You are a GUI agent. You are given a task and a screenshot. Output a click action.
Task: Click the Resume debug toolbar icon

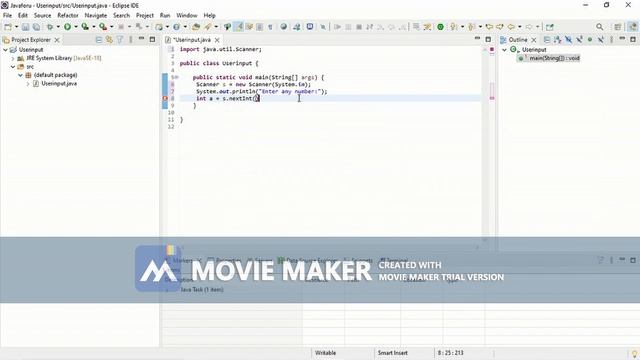338,27
